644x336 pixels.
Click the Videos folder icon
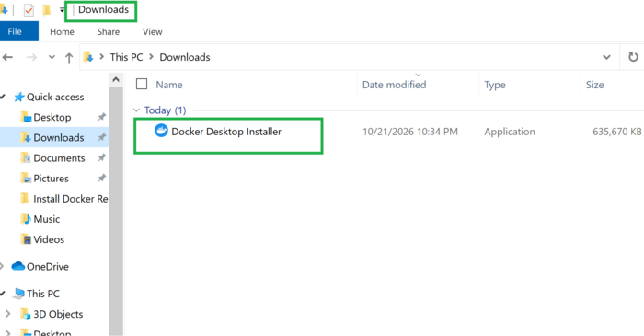[x=26, y=239]
